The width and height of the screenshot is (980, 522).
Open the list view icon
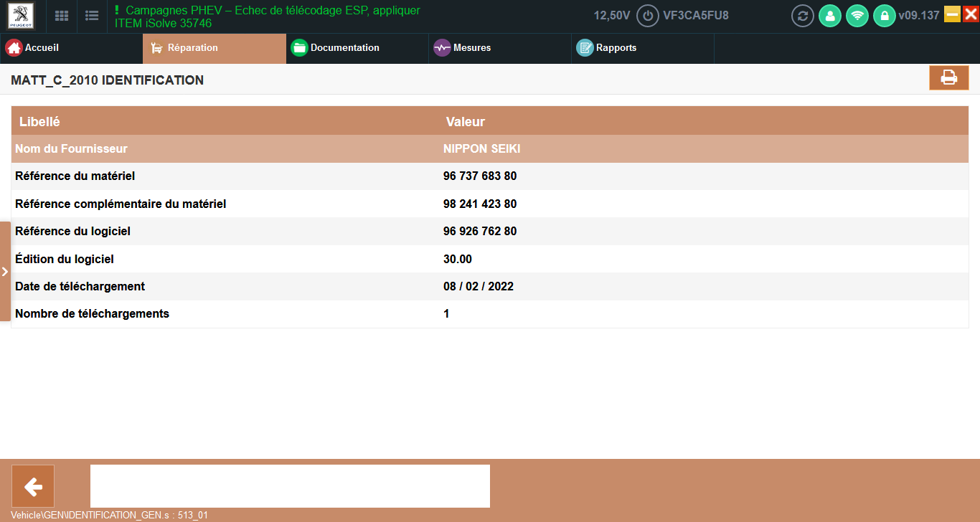pyautogui.click(x=92, y=16)
